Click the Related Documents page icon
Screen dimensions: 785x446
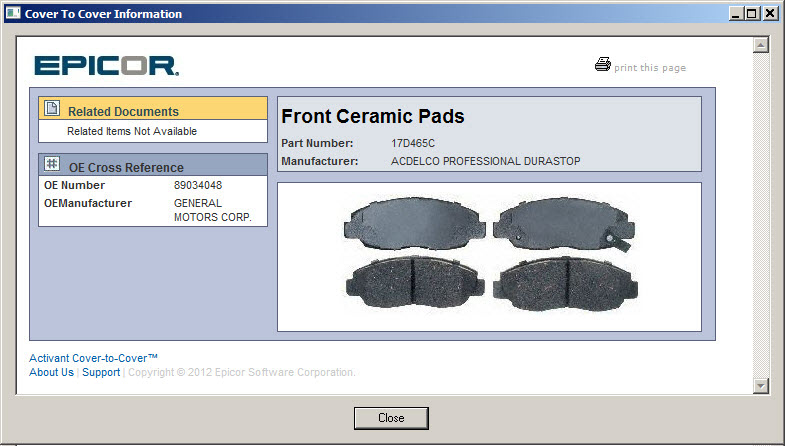pyautogui.click(x=52, y=110)
